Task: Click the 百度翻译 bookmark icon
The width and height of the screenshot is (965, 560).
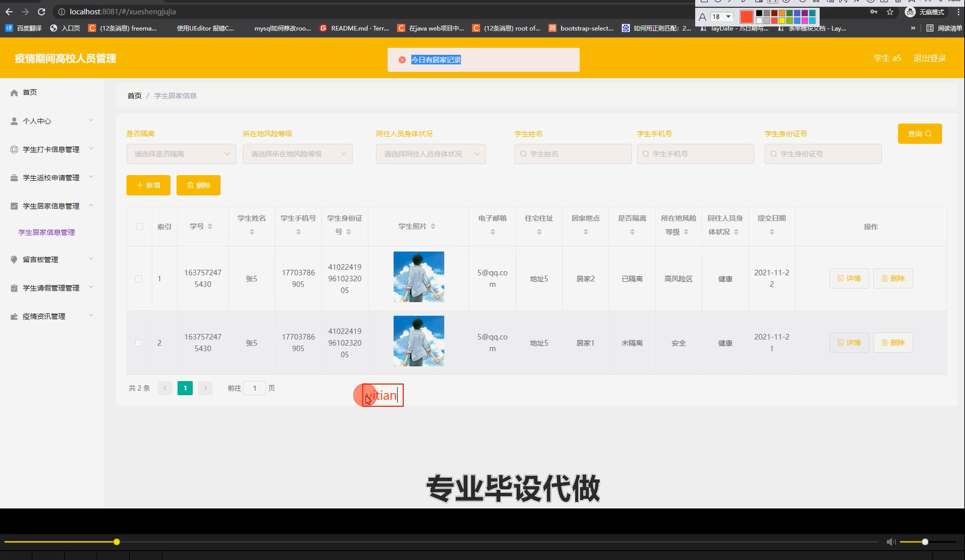Action: 9,28
